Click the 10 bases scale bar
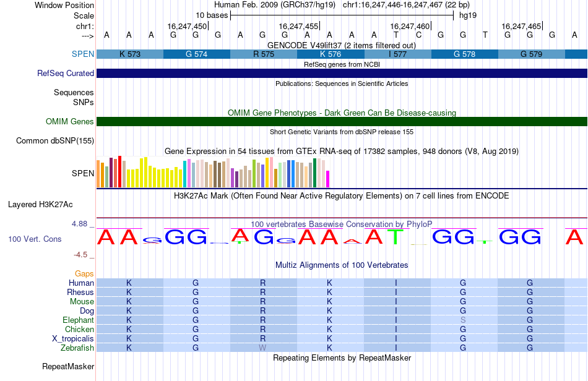This screenshot has height=381, width=588. [342, 15]
